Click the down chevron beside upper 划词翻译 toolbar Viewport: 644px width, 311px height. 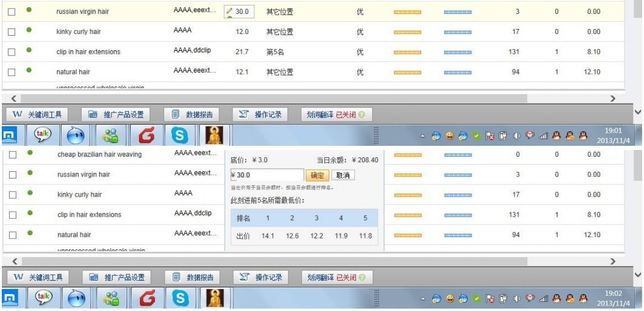click(637, 112)
